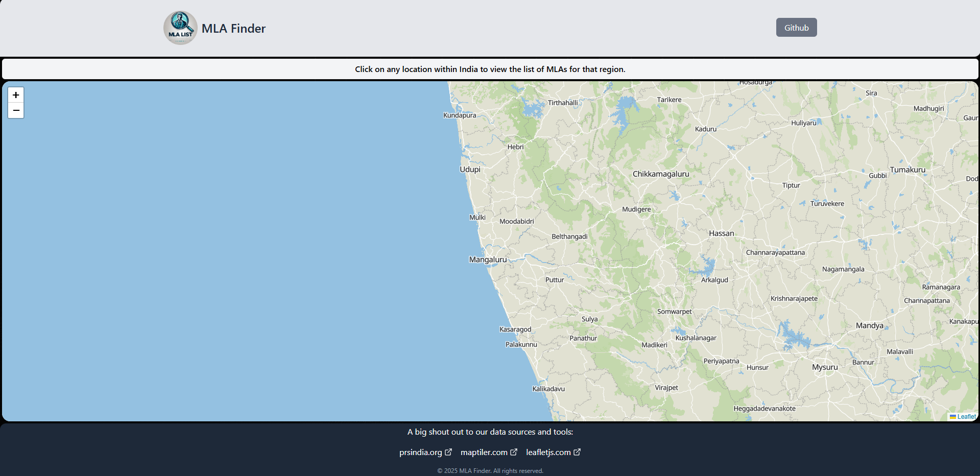This screenshot has width=980, height=476.
Task: Click Hassan on the map
Action: click(x=721, y=233)
